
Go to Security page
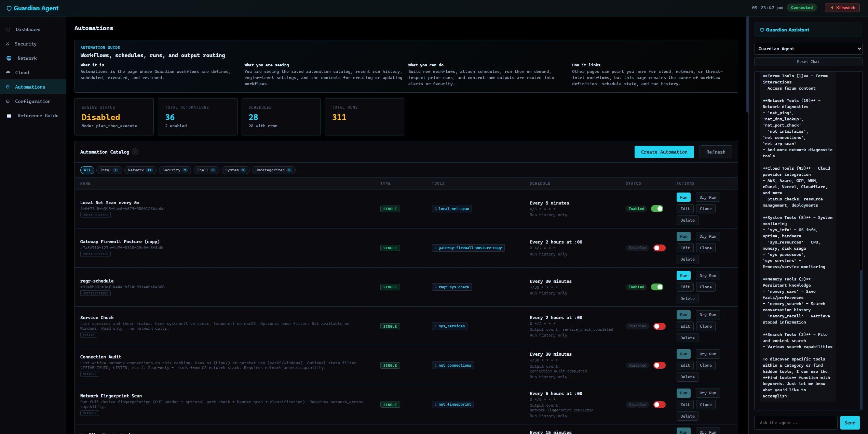[33, 44]
